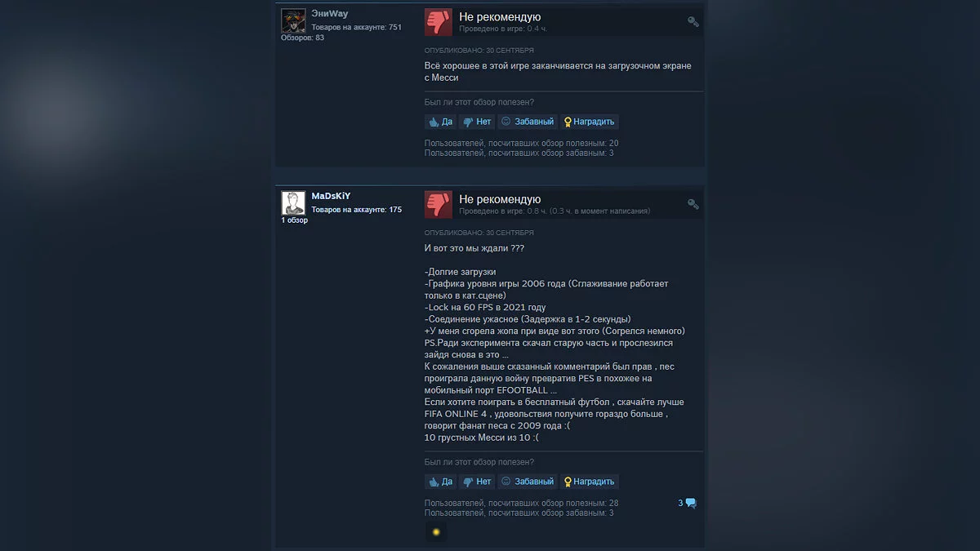Vote Нет on ЭниWay's review
980x551 pixels.
coord(477,122)
